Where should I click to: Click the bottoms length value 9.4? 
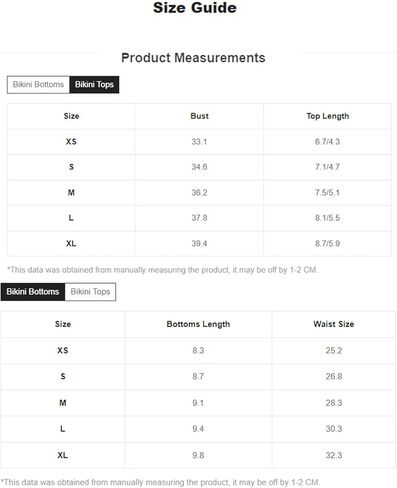pyautogui.click(x=198, y=429)
